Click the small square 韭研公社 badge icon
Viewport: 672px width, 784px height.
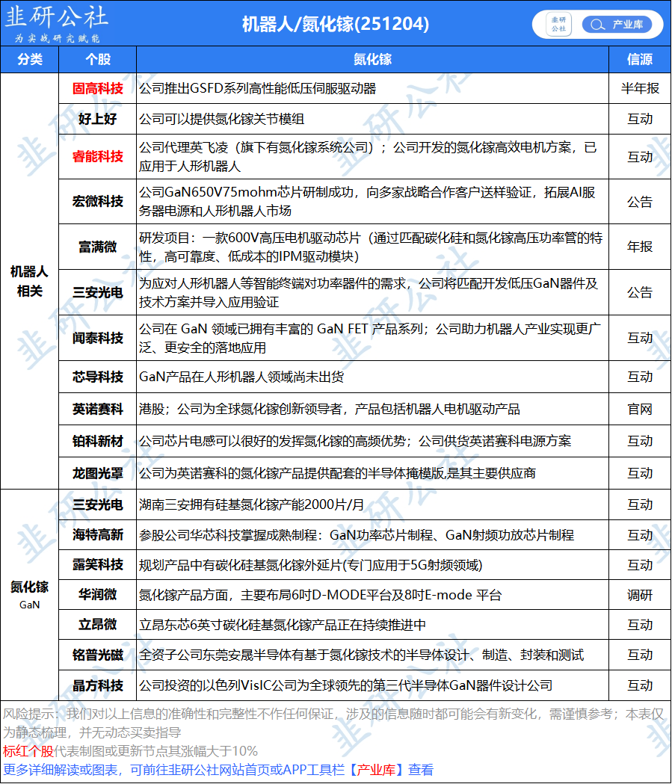[558, 24]
